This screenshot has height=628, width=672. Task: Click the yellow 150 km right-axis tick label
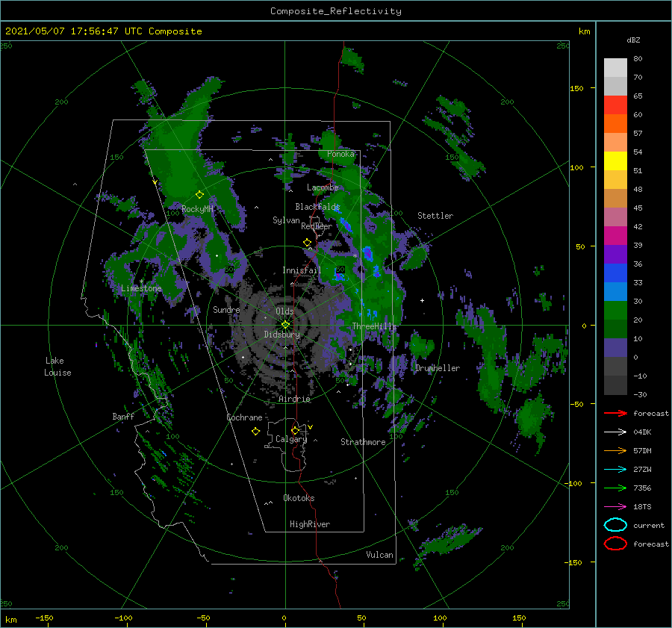(x=576, y=88)
